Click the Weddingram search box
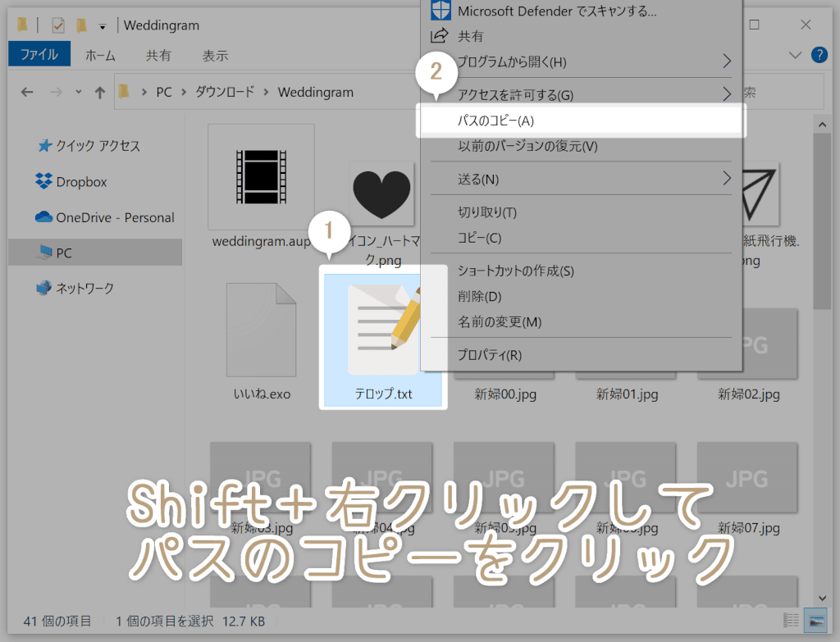The image size is (840, 642). coord(787,92)
